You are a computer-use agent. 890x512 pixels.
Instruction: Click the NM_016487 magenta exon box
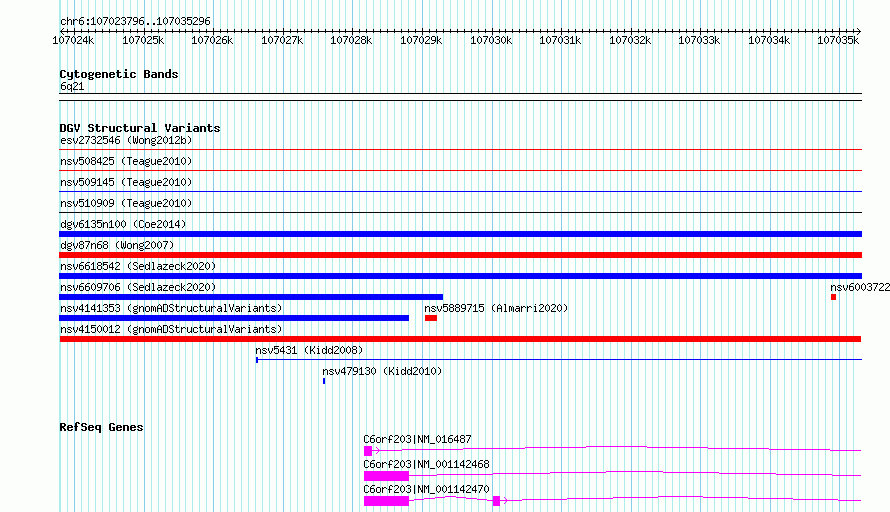tap(368, 451)
